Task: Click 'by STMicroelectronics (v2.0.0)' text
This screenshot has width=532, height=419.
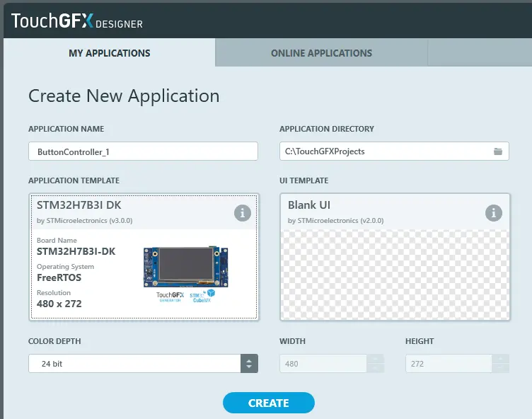Action: click(335, 221)
